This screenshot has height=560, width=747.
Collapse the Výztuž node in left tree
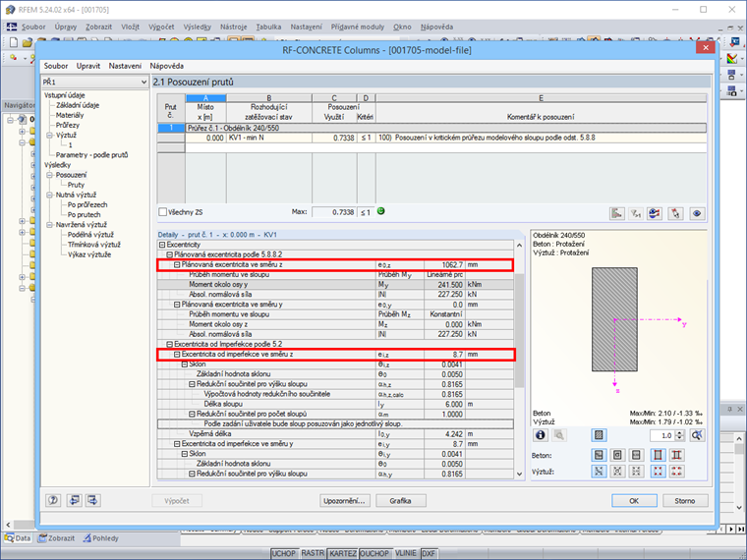pyautogui.click(x=49, y=136)
